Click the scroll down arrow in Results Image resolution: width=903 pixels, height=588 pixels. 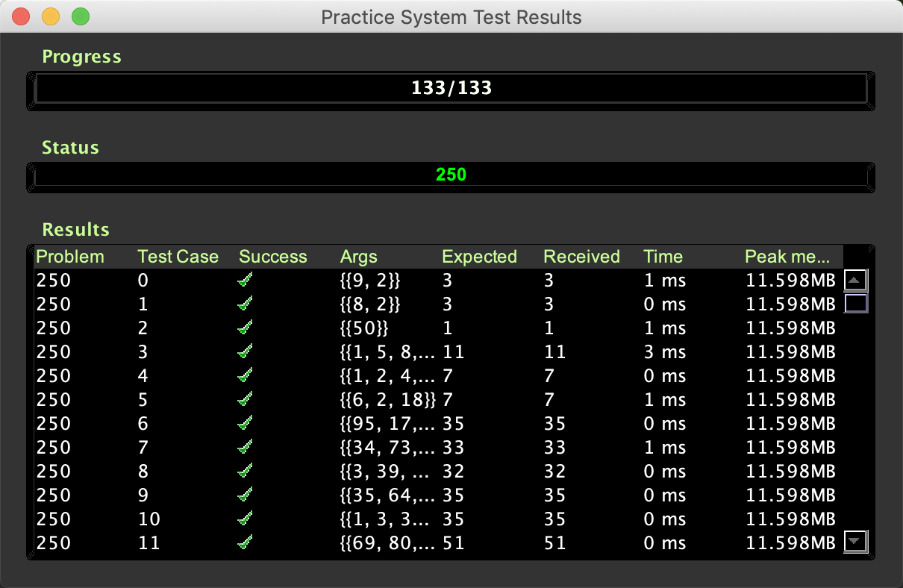coord(855,541)
